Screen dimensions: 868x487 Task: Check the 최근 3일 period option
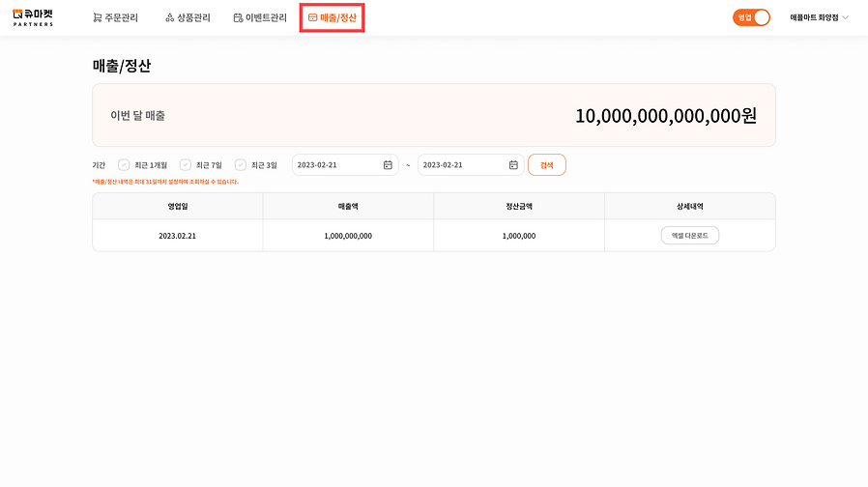(x=240, y=165)
